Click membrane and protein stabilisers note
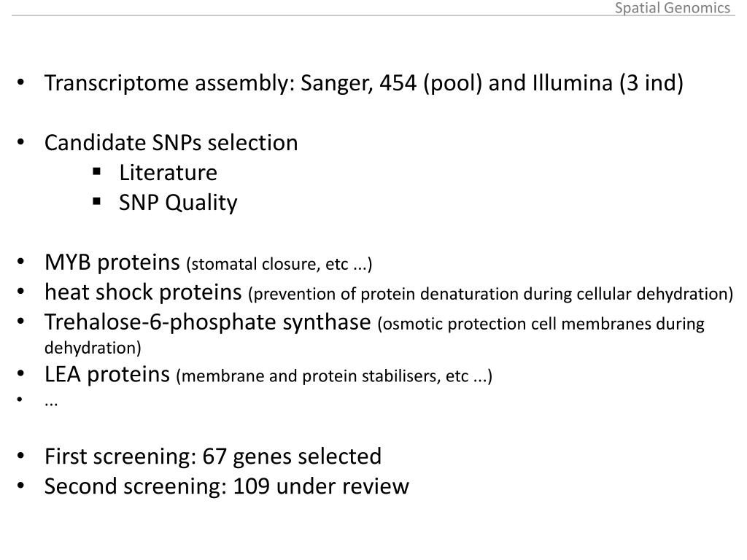Viewport: 747px width, 560px height. (334, 376)
